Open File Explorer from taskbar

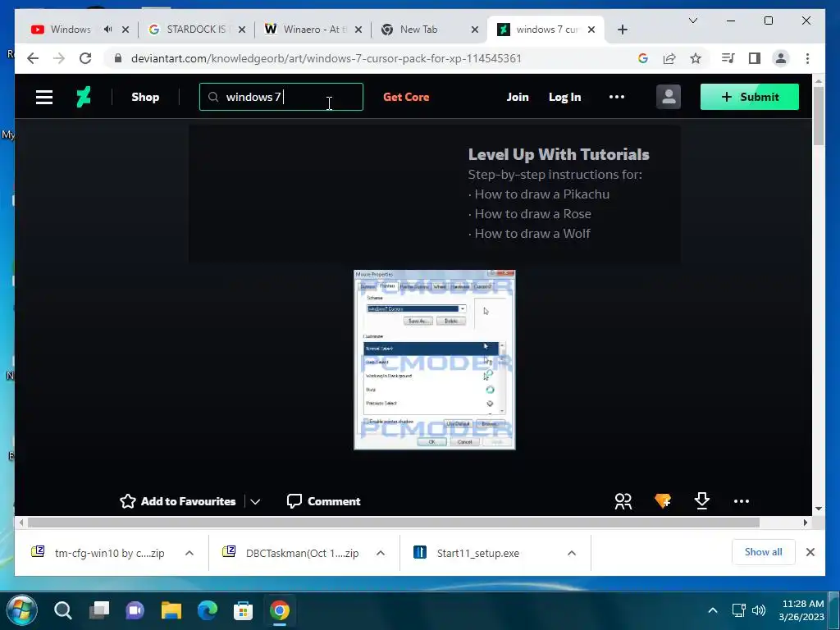(171, 610)
